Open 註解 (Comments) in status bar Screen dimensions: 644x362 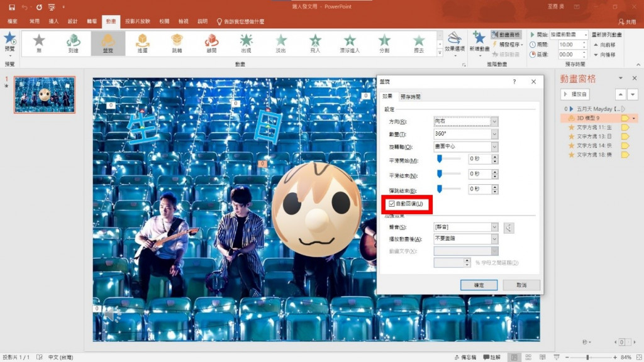coord(492,357)
